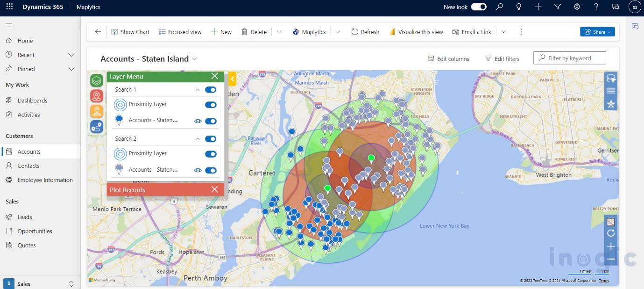
Task: Click the Edit filters button
Action: 502,58
